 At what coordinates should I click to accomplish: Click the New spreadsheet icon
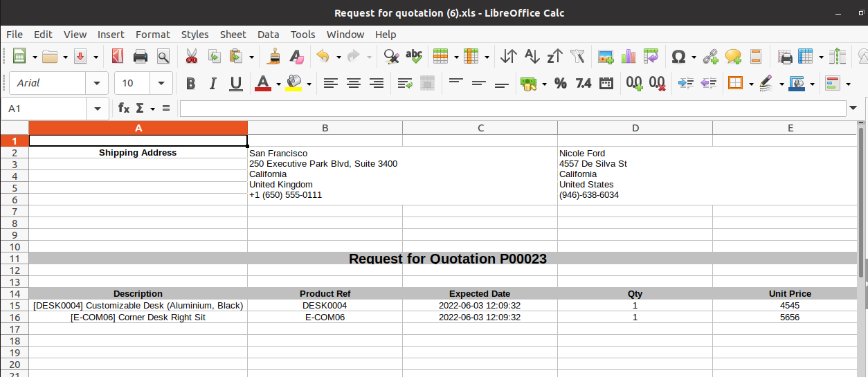pyautogui.click(x=19, y=57)
